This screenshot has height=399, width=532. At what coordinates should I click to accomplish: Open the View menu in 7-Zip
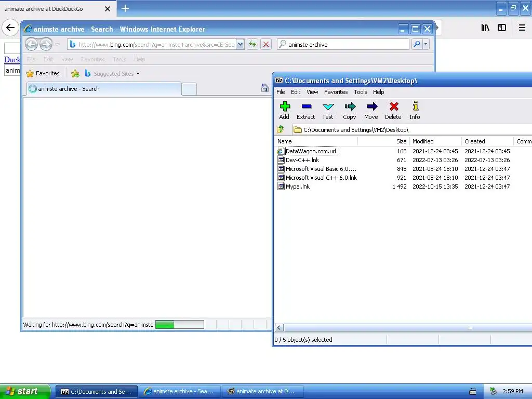(x=312, y=92)
